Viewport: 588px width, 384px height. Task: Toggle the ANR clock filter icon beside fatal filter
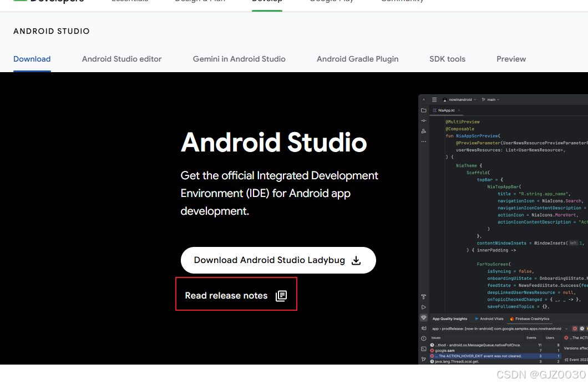[582, 329]
